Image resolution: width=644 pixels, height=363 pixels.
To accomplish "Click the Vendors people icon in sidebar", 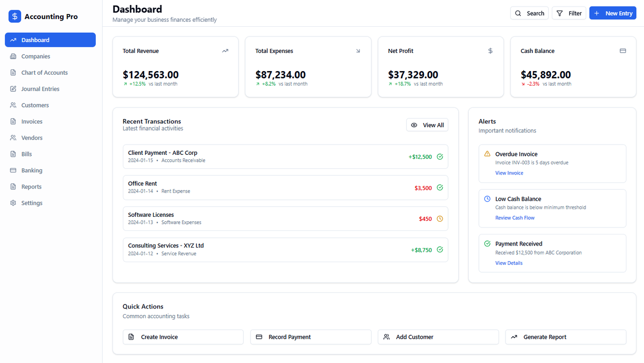I will 13,138.
